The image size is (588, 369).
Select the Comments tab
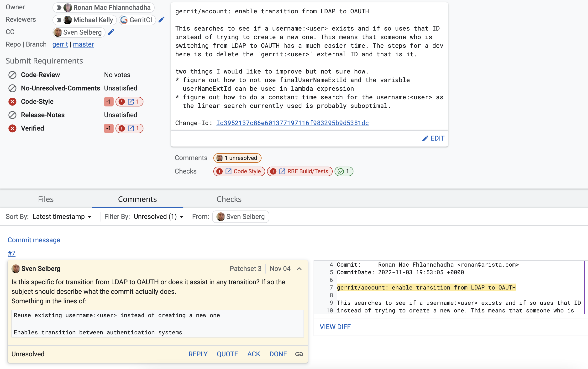[137, 199]
